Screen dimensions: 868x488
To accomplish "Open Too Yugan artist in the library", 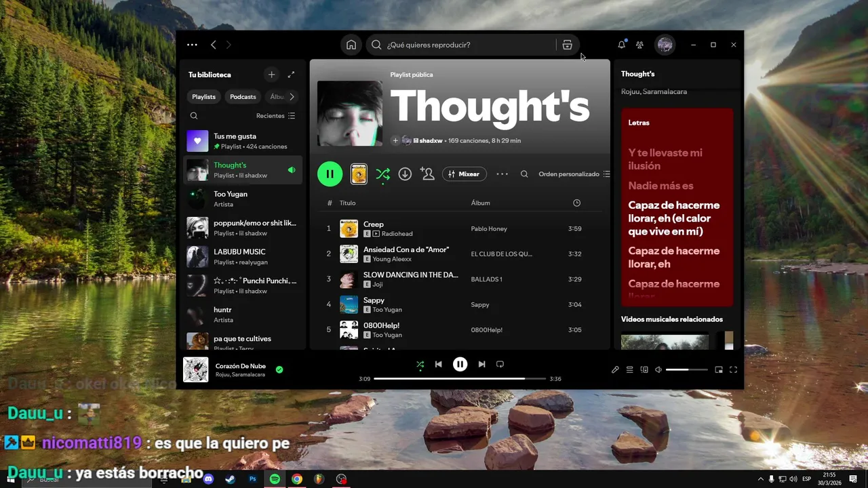I will 243,199.
